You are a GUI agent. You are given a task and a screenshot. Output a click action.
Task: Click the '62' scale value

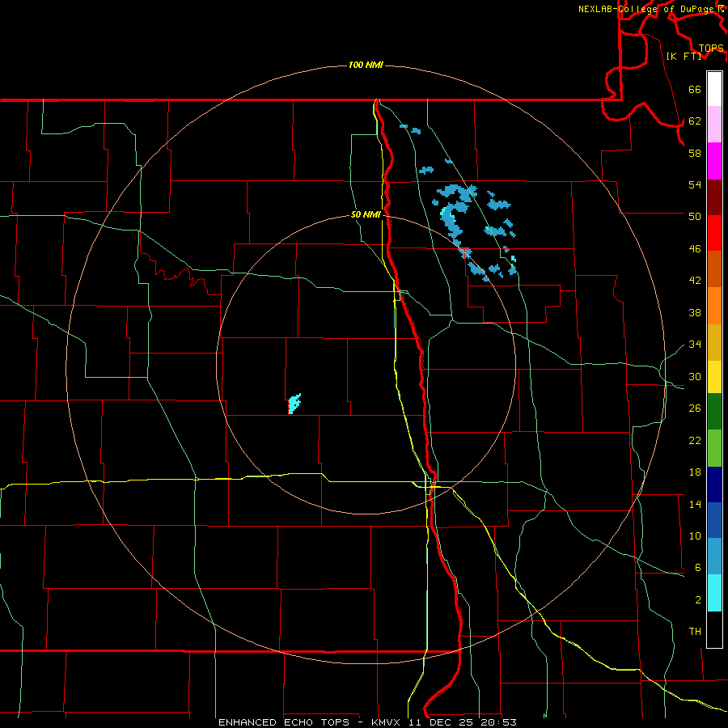(695, 121)
